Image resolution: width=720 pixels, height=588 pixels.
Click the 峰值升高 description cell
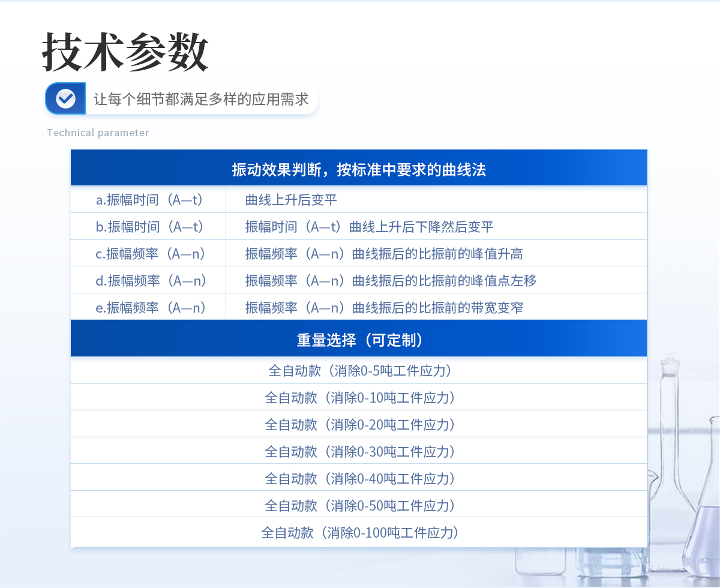point(384,254)
